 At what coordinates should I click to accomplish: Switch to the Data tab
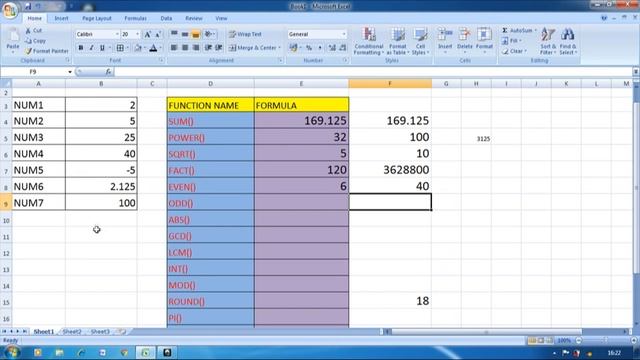(x=166, y=18)
